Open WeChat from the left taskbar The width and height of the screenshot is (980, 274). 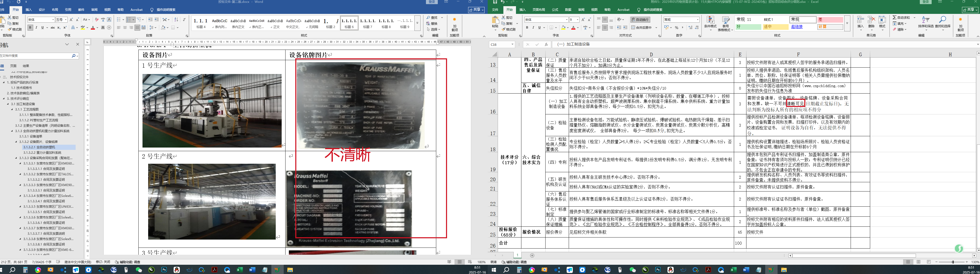point(138,270)
